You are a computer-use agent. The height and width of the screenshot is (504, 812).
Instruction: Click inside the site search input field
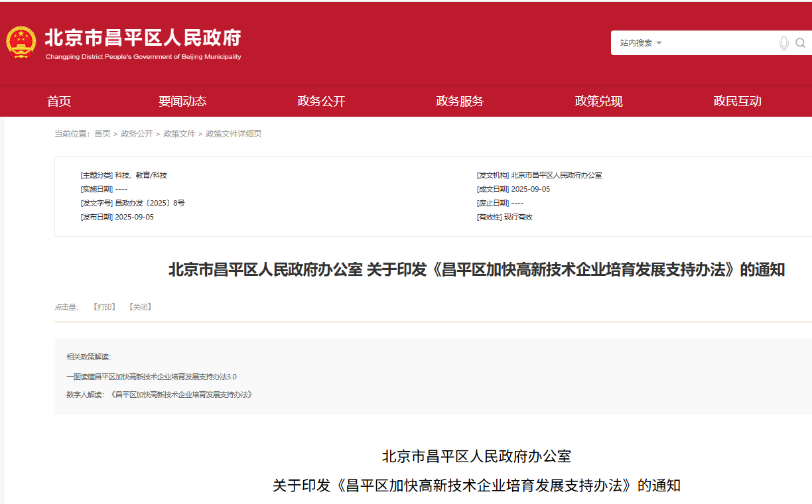[x=716, y=42]
